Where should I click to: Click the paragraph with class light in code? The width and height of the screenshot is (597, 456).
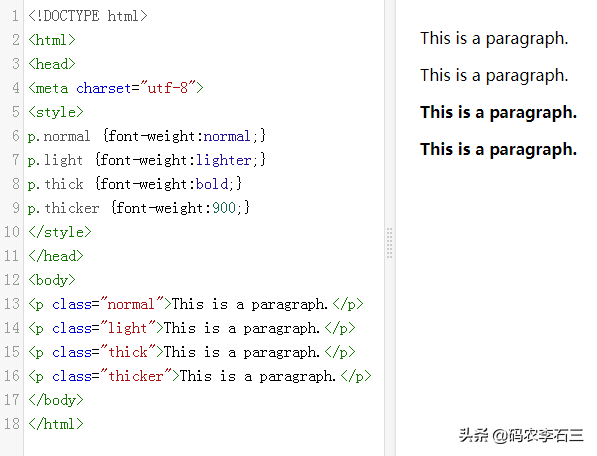(192, 328)
